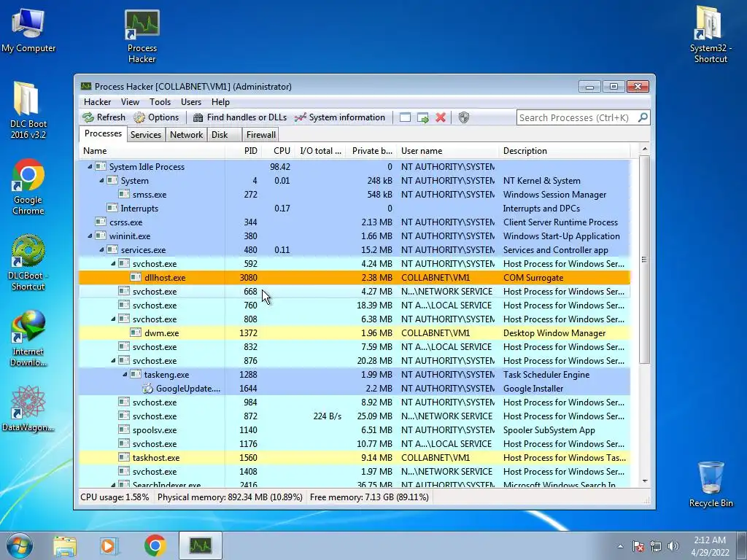Collapse the services.exe tree node
The image size is (747, 560).
101,249
